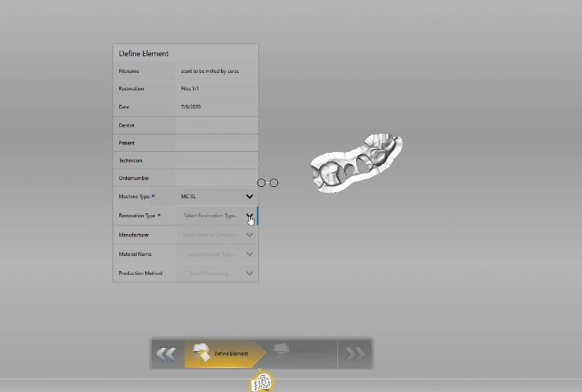Expand the Restoration Type dropdown
The image size is (582, 392).
coord(249,216)
